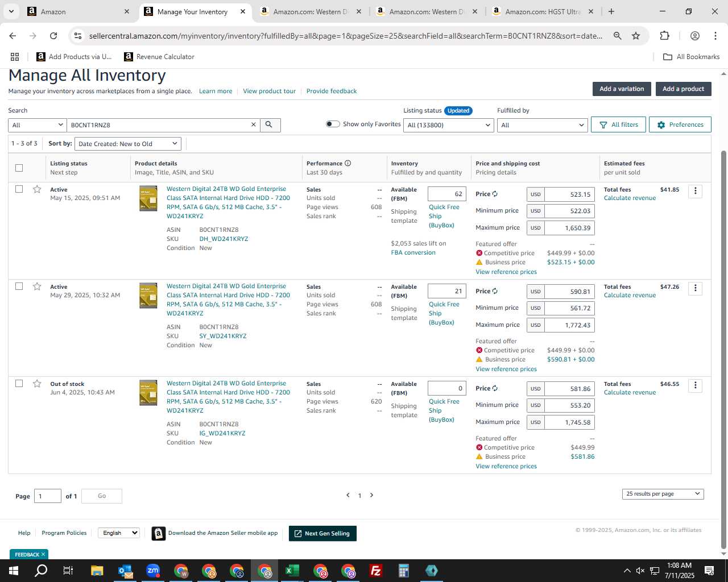This screenshot has height=582, width=728.
Task: Open the Sort by Date Created dropdown
Action: pos(128,144)
